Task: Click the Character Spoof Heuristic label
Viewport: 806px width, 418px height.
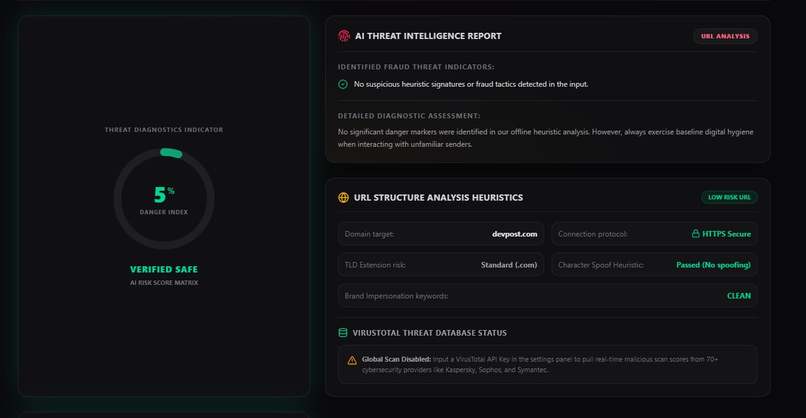Action: click(601, 265)
